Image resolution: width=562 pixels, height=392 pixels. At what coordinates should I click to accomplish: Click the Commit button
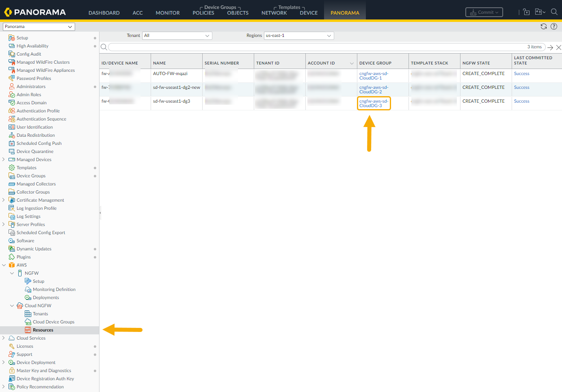tap(484, 12)
